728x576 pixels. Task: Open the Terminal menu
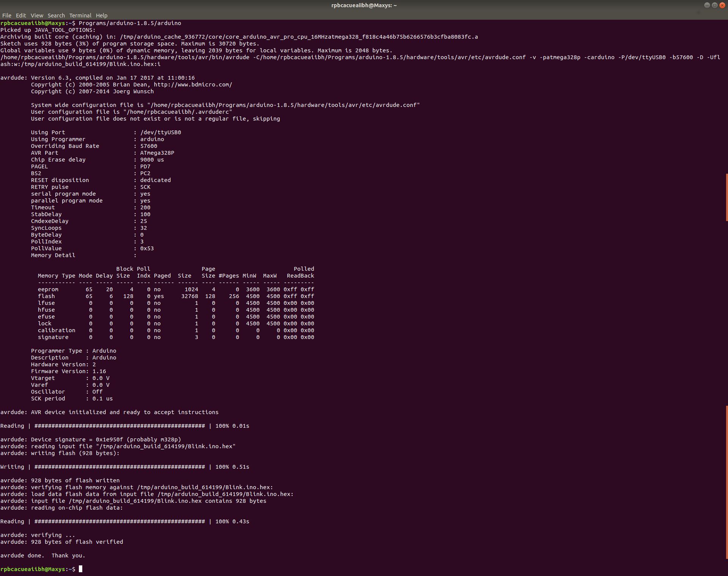(x=80, y=16)
